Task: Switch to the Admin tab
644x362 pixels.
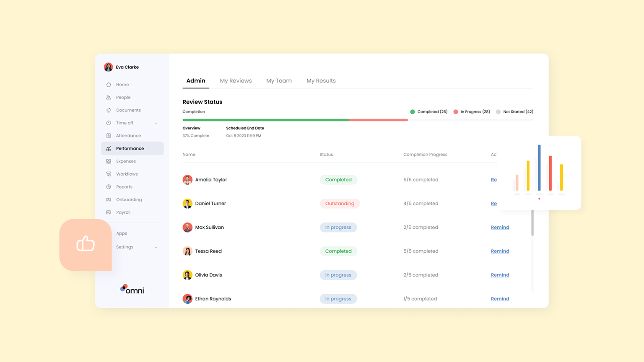Action: 196,81
